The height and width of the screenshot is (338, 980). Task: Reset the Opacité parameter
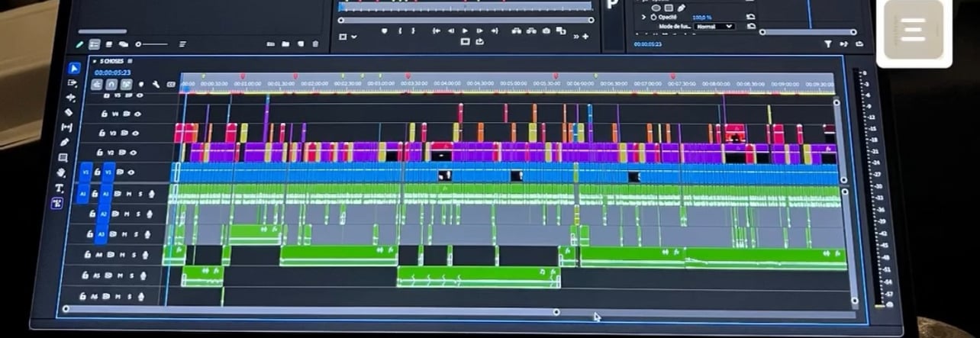tap(750, 17)
